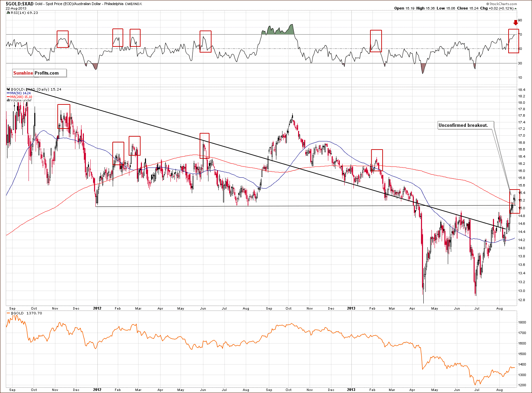Click the 90 level on RSI axis
The width and height of the screenshot is (532, 393).
(520, 20)
